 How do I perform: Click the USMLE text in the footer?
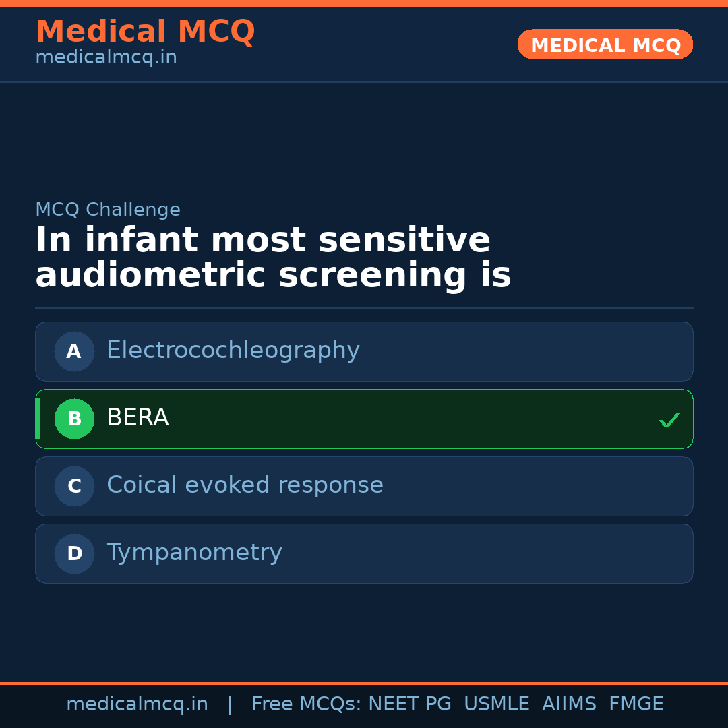tap(496, 704)
